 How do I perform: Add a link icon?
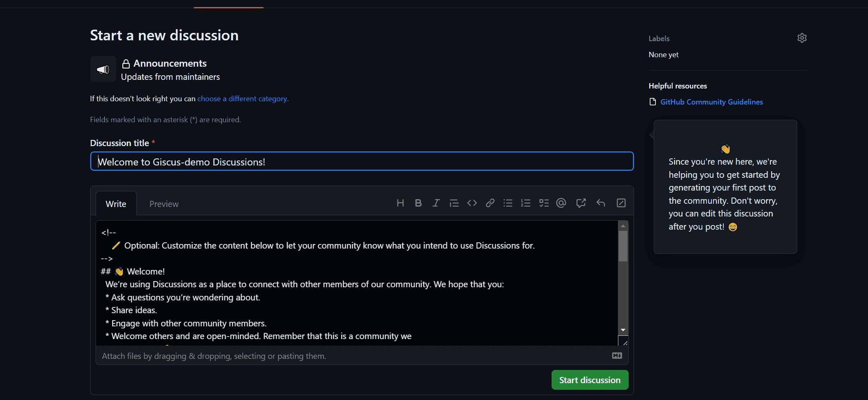pos(490,203)
